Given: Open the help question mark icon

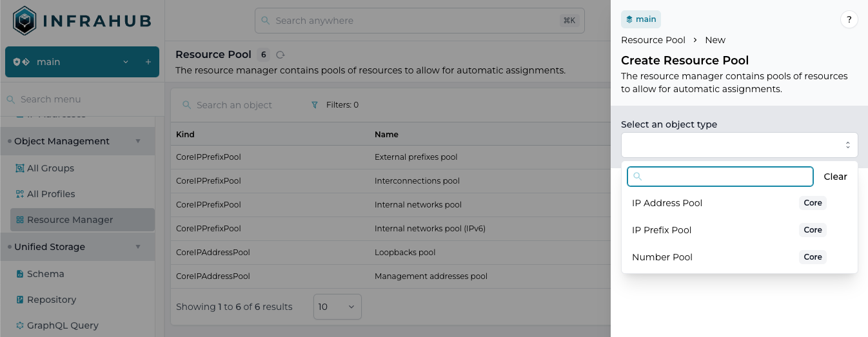Looking at the screenshot, I should pos(849,20).
